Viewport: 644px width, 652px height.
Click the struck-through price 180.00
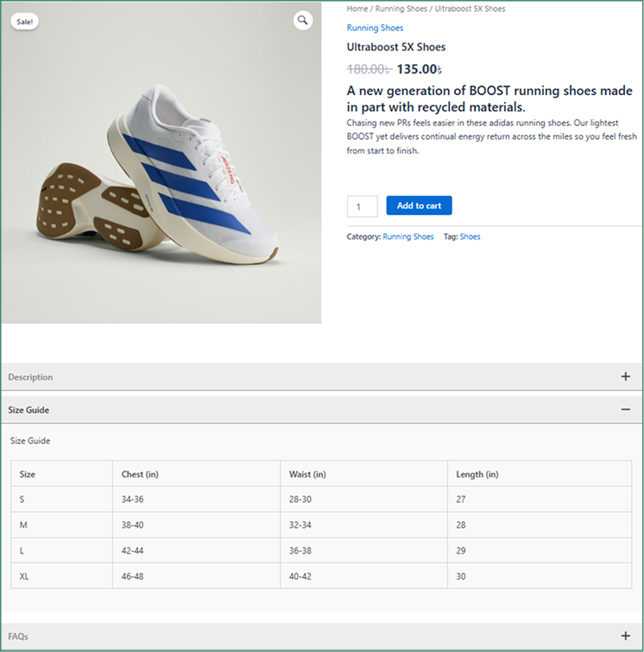coord(369,69)
